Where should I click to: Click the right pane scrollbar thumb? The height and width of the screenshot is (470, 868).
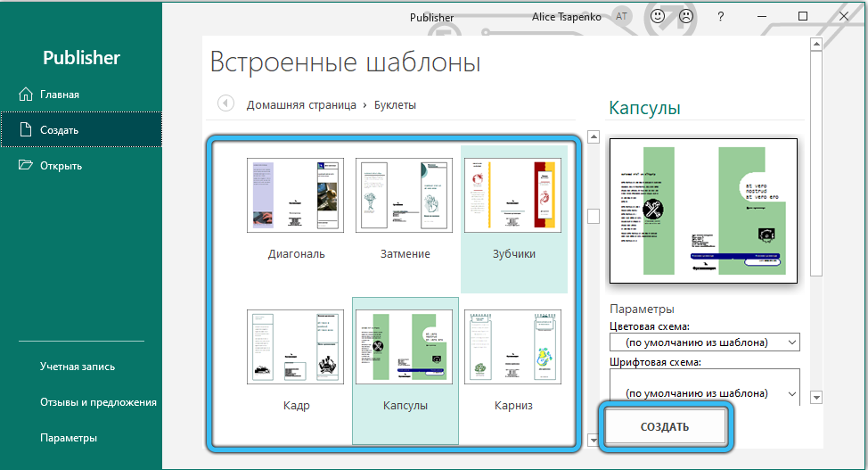pyautogui.click(x=816, y=163)
